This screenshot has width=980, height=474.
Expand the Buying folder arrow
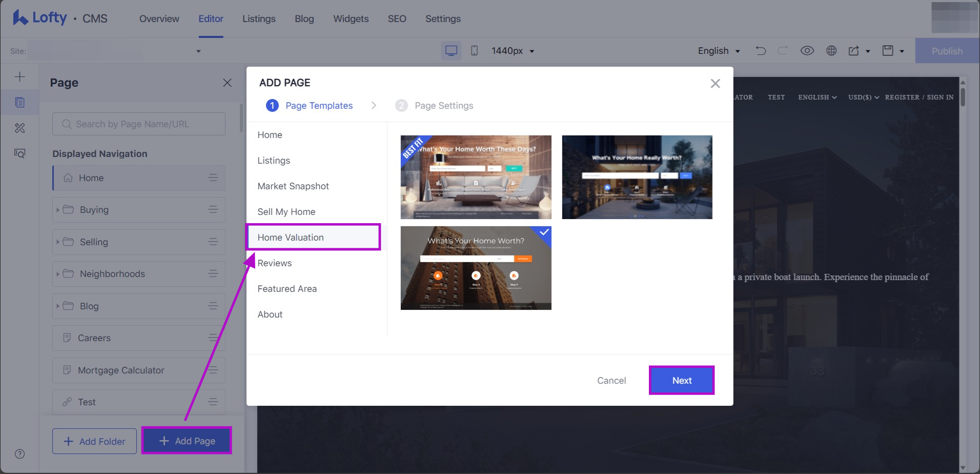tap(58, 210)
